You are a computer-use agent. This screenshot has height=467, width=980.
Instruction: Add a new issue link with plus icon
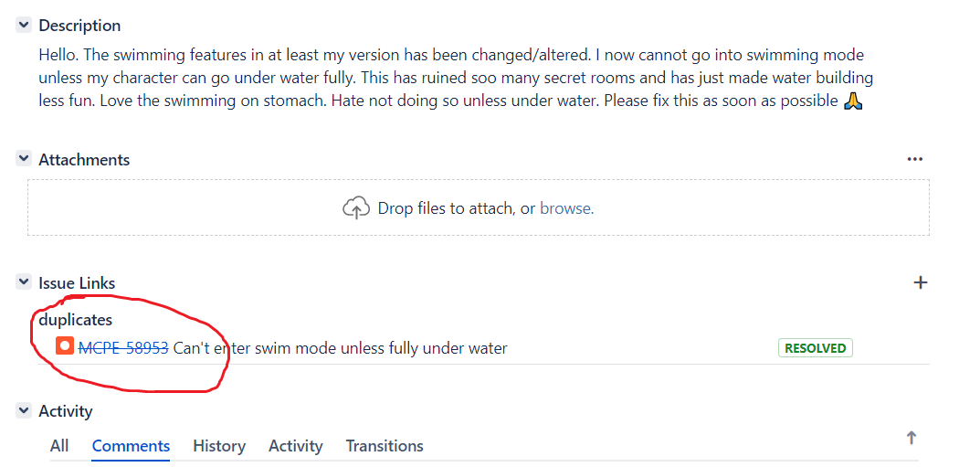click(x=920, y=282)
